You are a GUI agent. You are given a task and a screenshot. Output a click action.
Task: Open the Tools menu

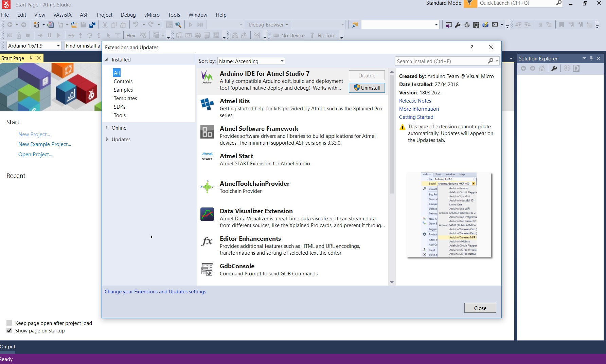point(174,15)
